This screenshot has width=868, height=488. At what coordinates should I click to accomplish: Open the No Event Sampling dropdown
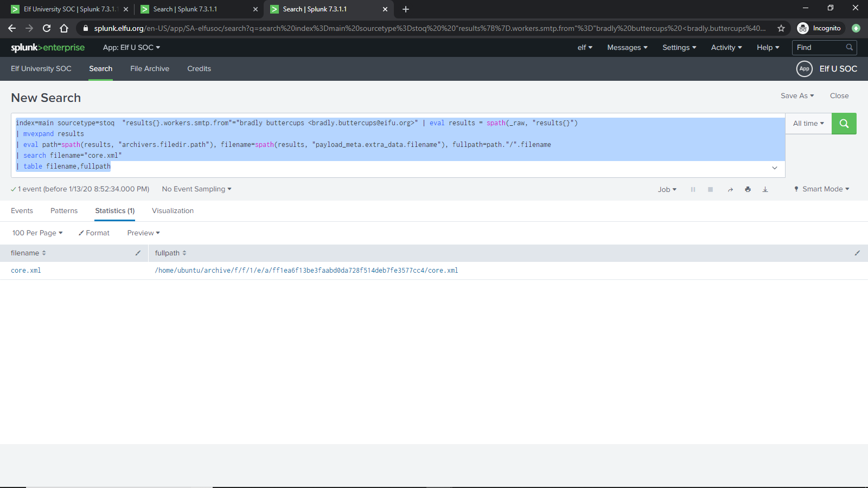[196, 189]
